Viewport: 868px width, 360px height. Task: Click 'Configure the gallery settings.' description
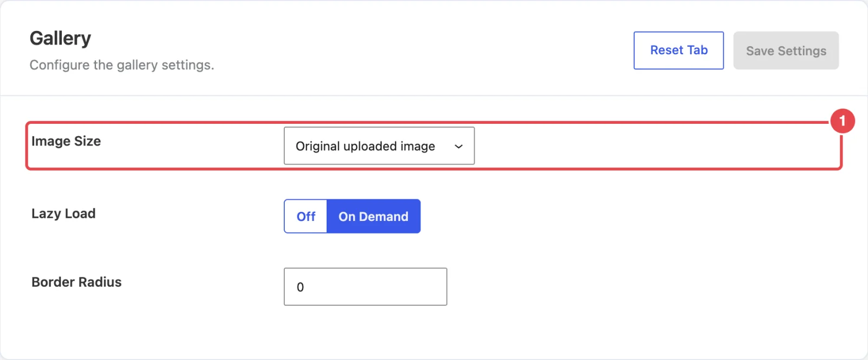point(122,65)
